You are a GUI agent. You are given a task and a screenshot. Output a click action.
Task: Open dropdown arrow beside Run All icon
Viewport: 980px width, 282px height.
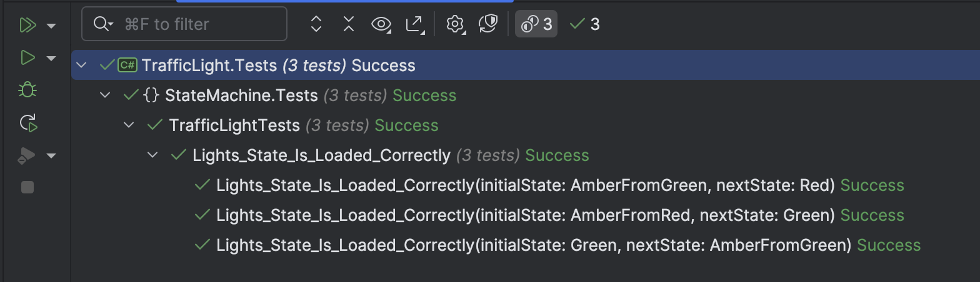click(51, 26)
